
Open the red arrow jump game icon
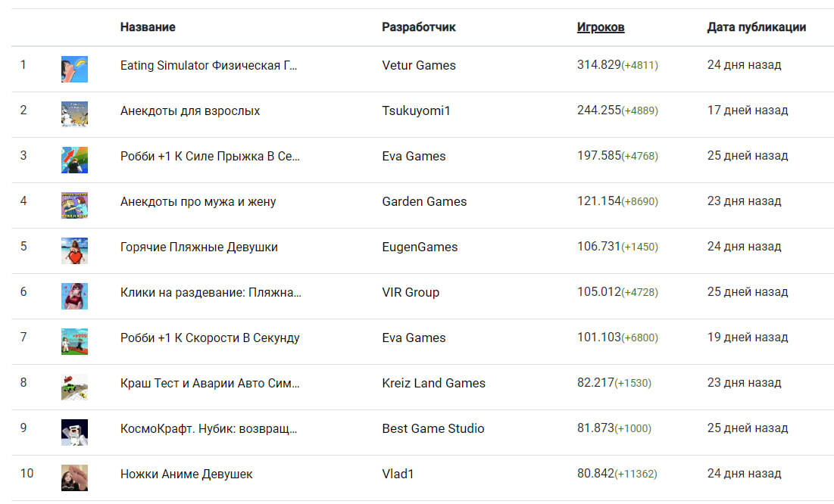click(x=74, y=160)
